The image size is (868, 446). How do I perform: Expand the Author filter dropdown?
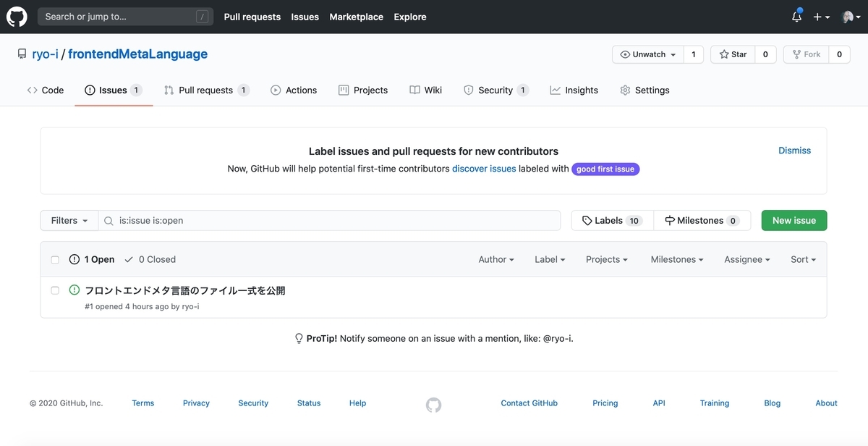point(496,259)
